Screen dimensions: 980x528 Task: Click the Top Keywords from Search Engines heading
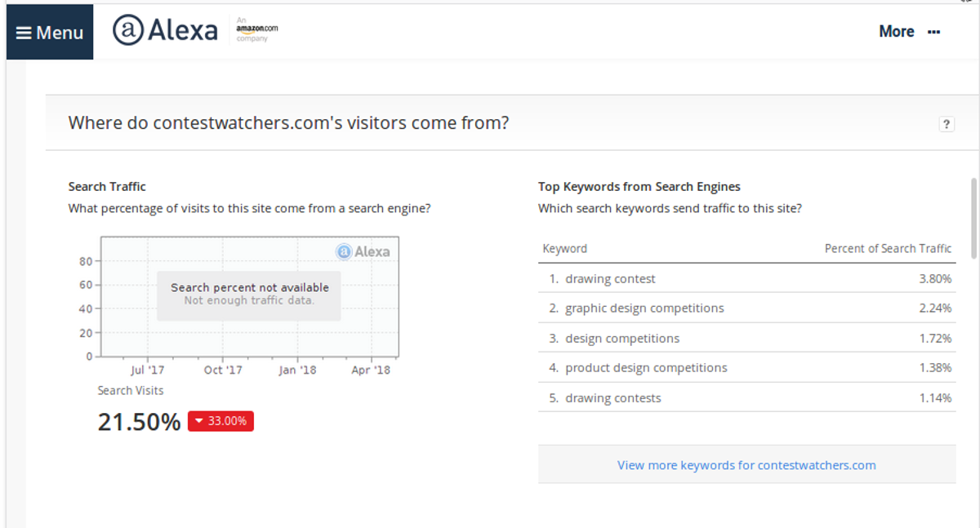(x=639, y=187)
